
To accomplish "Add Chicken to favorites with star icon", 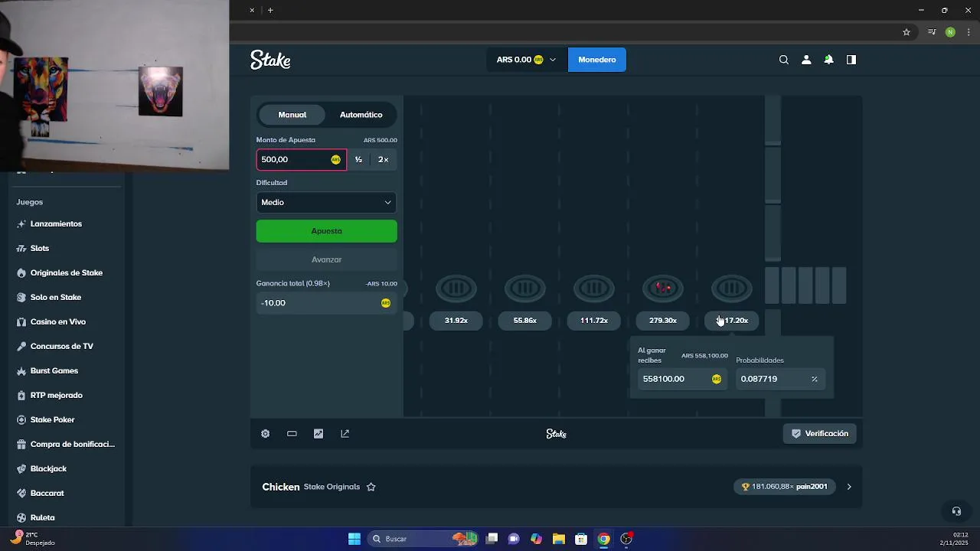I will coord(371,487).
